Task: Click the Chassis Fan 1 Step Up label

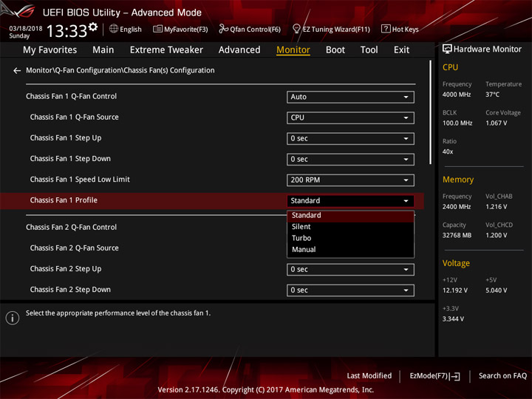Action: tap(66, 138)
